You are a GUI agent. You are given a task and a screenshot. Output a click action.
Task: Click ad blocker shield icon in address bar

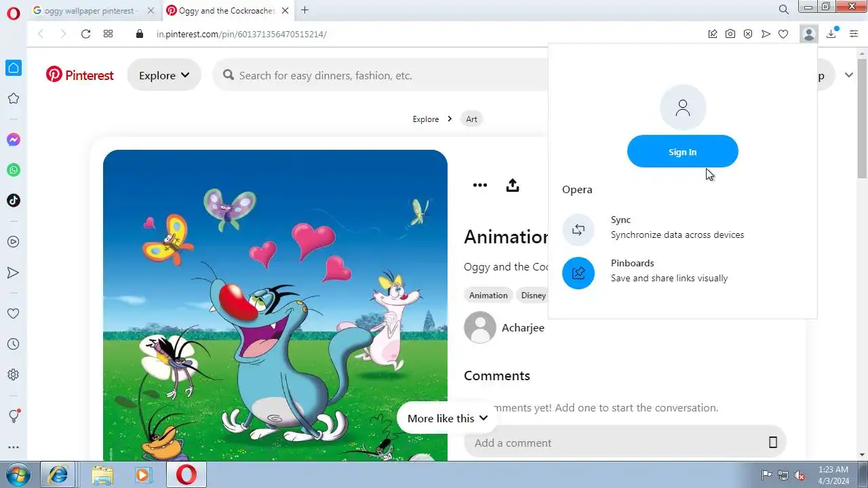pyautogui.click(x=748, y=34)
